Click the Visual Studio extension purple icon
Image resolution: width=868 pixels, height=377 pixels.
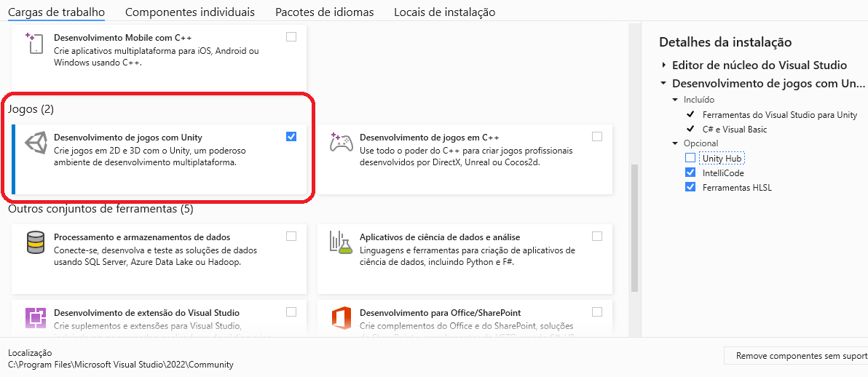point(36,318)
